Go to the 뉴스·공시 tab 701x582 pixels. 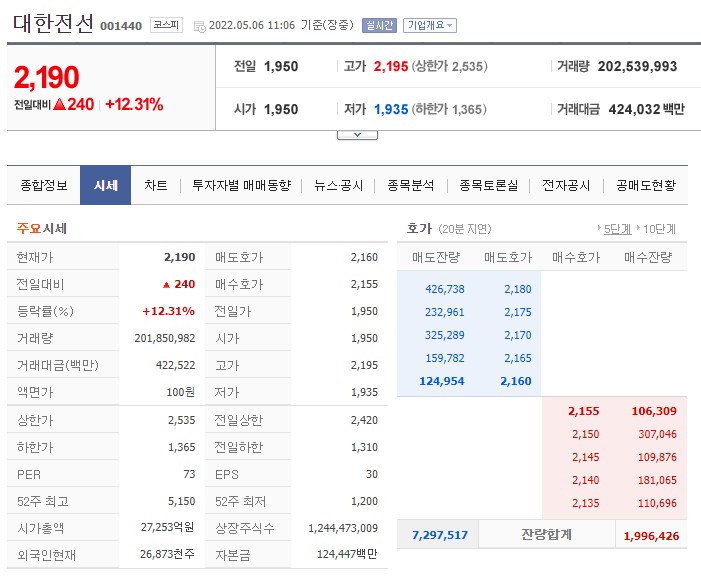pyautogui.click(x=338, y=185)
